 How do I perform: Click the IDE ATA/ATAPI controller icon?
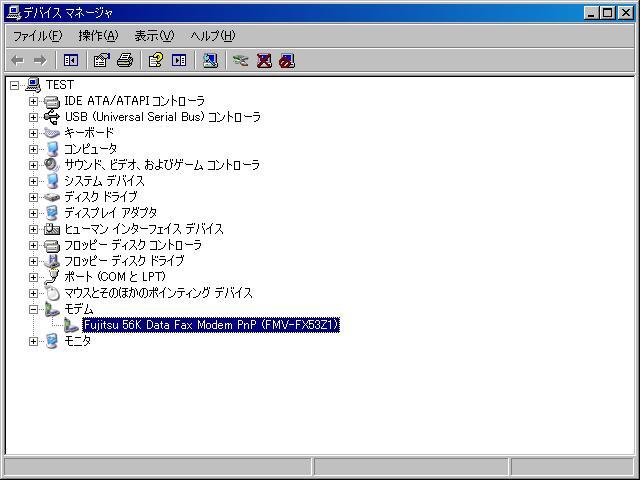(x=52, y=101)
